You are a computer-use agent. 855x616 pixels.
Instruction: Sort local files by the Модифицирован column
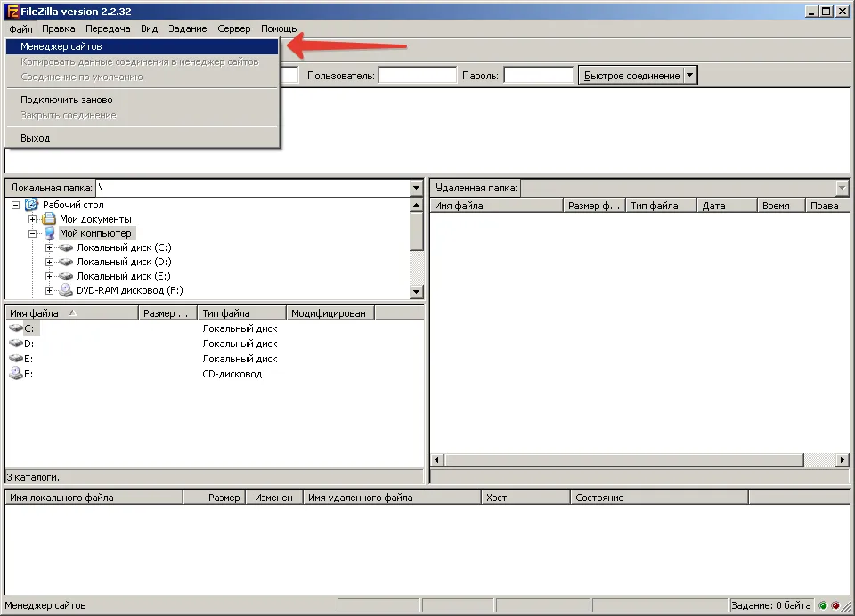[x=330, y=313]
